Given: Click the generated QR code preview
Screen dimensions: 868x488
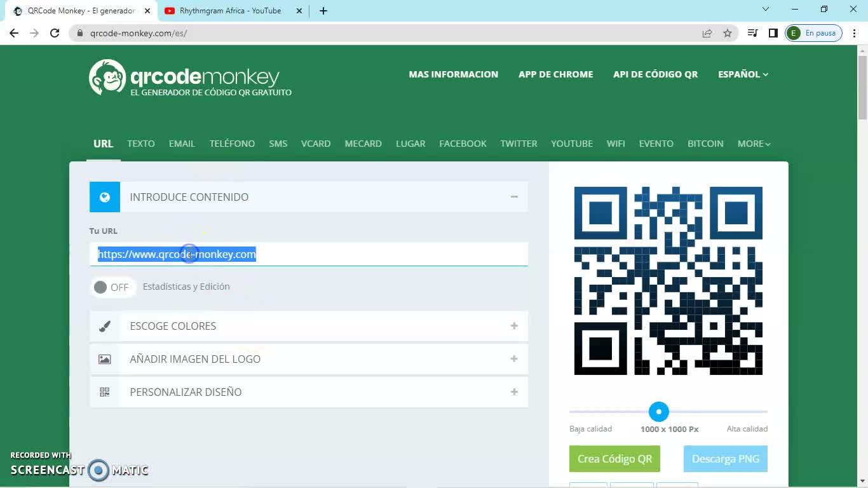Looking at the screenshot, I should (668, 281).
